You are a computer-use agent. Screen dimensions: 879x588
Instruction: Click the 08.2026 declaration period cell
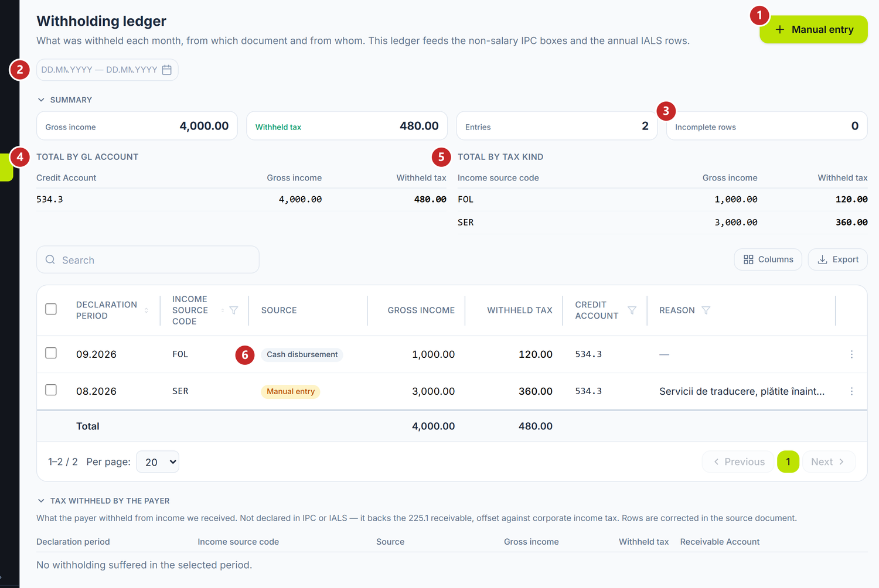(96, 391)
